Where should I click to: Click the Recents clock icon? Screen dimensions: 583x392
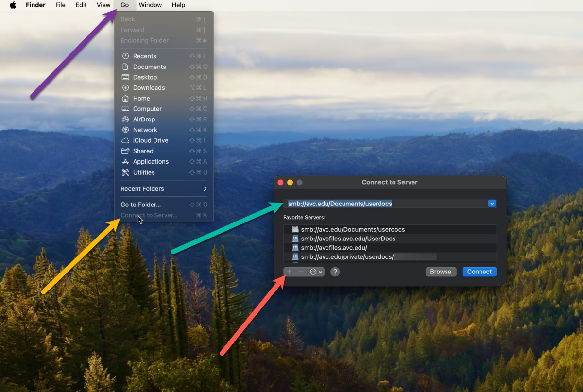(125, 56)
